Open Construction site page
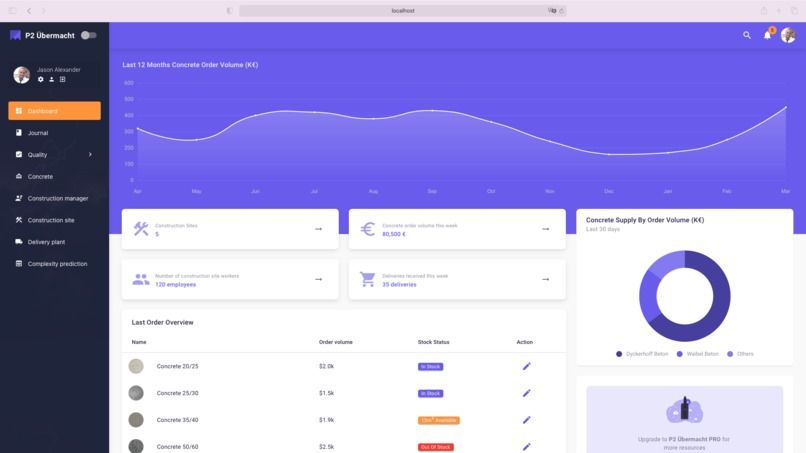 pyautogui.click(x=54, y=220)
